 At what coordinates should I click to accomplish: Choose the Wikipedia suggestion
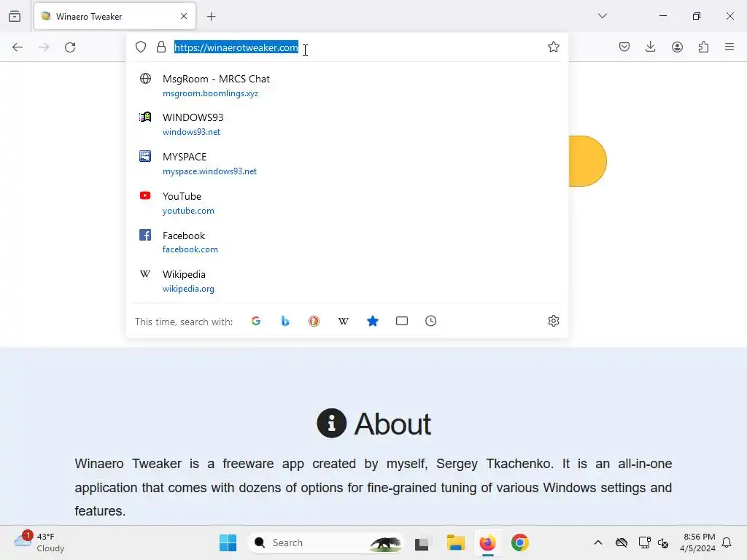pyautogui.click(x=347, y=281)
